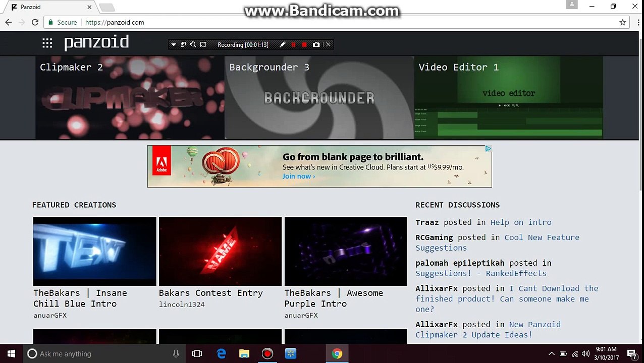Open Backgrounder 3 tile
The height and width of the screenshot is (363, 644).
coord(319,97)
